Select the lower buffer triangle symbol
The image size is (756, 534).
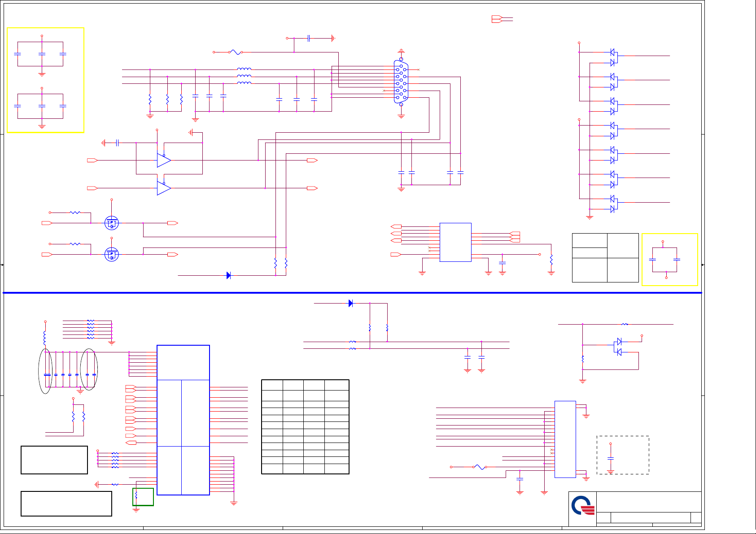click(x=164, y=188)
